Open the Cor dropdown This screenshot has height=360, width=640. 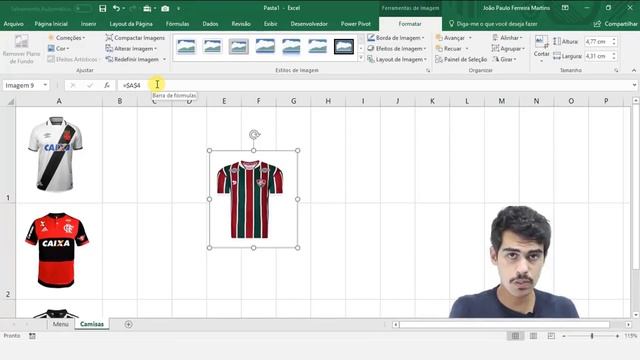[58, 49]
